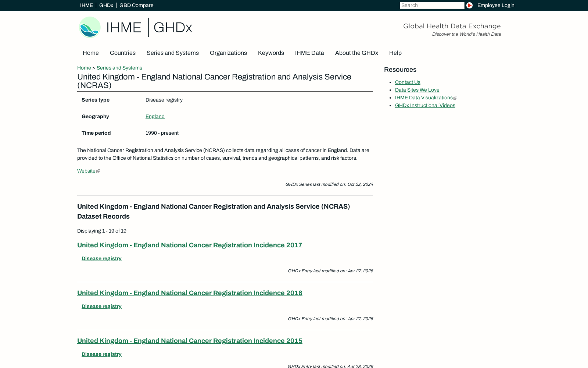Click Disease registry under the 2015 record
Screen dimensions: 588x368
pyautogui.click(x=101, y=354)
